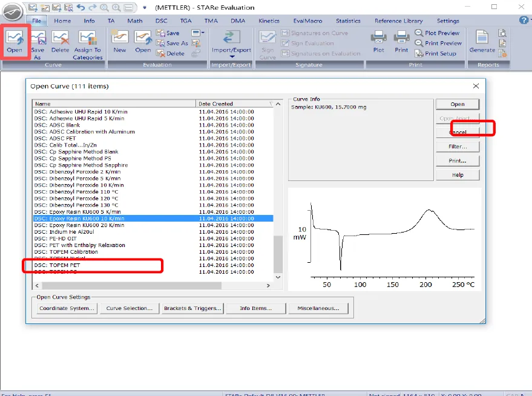Click the blue Help question mark icon
532x396 pixels.
524,20
